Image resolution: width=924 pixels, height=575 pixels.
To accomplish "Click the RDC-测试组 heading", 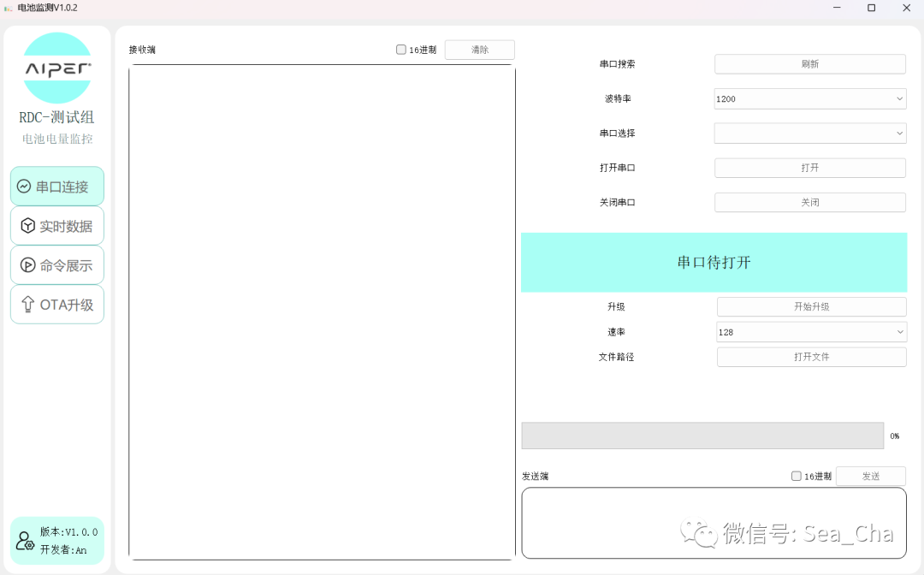I will (56, 117).
